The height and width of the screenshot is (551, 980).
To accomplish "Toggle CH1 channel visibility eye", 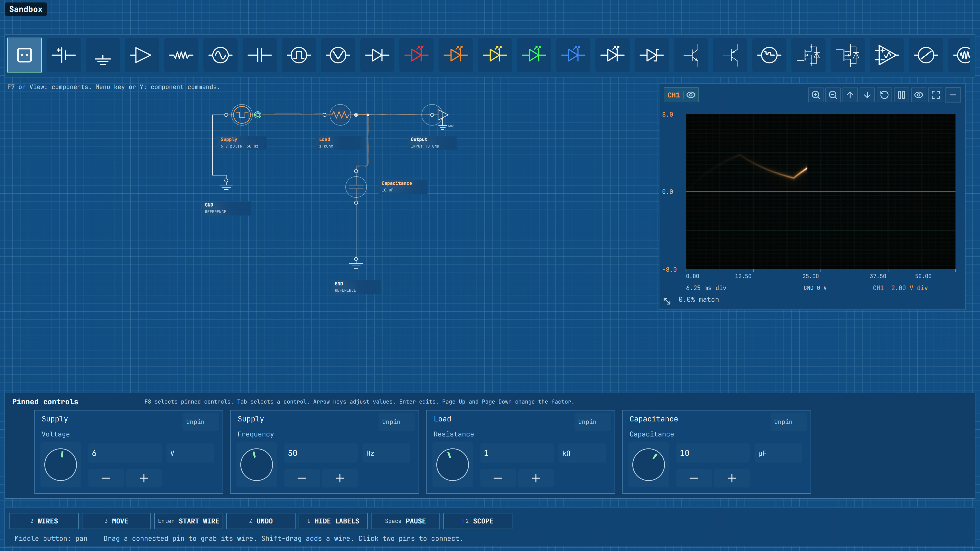I will [691, 95].
